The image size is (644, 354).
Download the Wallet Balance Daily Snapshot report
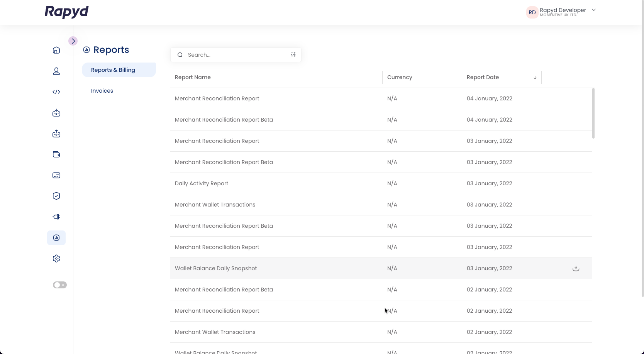pos(576,268)
